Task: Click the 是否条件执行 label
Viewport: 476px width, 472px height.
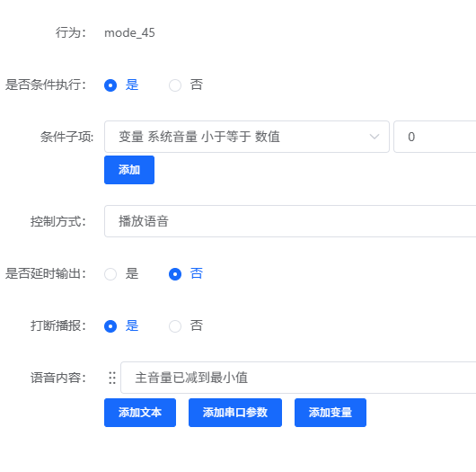Action: point(46,85)
